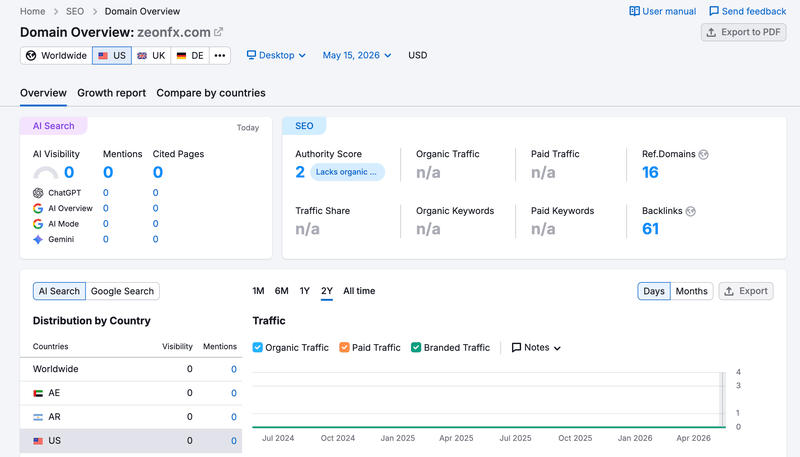Click the desktop monitor icon

tap(251, 55)
